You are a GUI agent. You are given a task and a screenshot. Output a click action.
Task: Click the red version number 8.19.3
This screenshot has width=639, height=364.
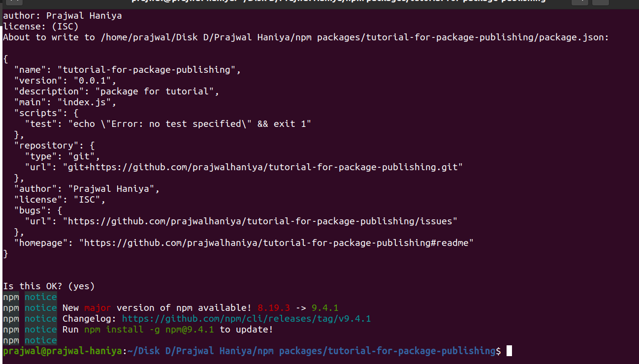click(274, 308)
